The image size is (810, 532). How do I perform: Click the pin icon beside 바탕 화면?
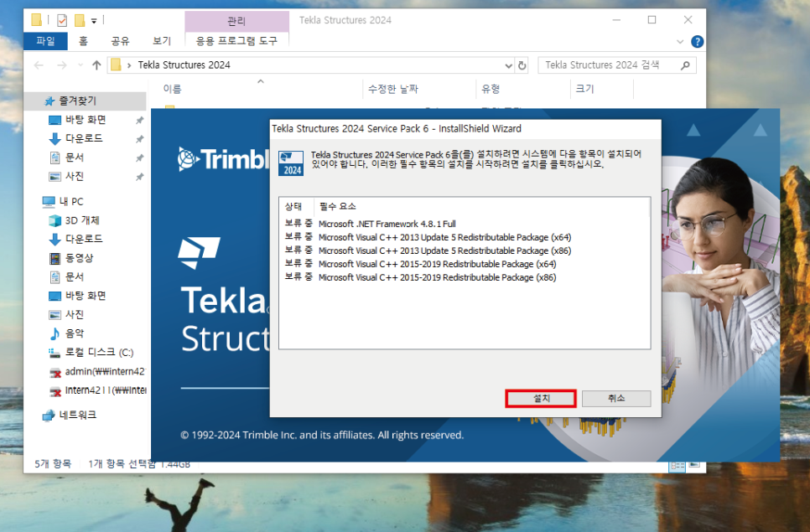(139, 121)
